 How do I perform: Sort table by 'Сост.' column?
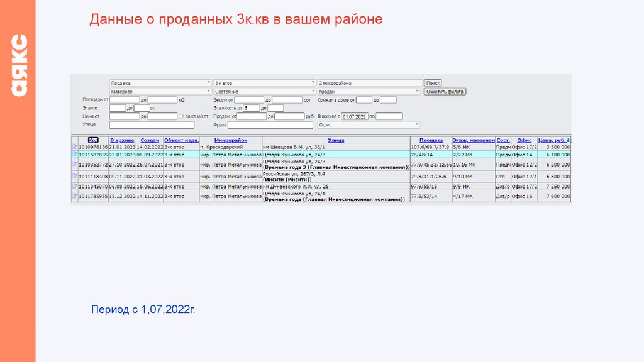503,140
